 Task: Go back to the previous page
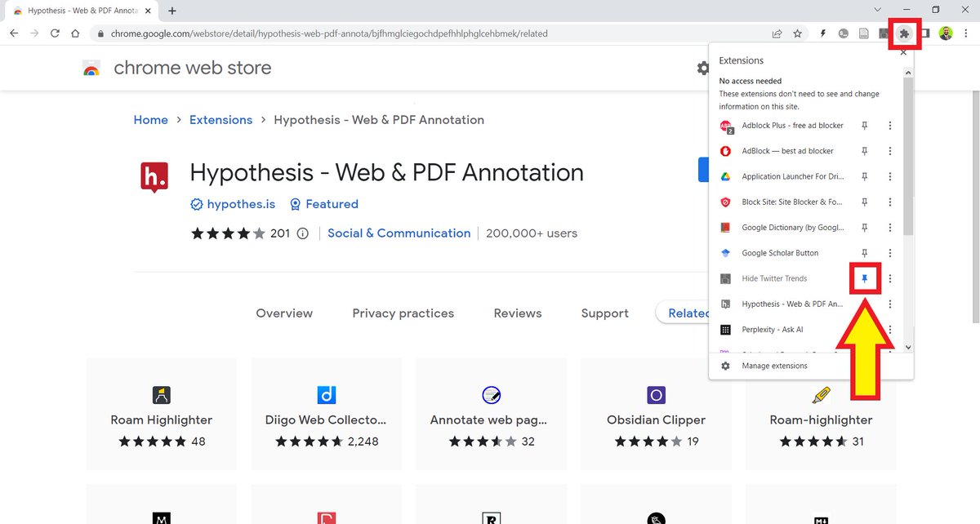[x=14, y=33]
